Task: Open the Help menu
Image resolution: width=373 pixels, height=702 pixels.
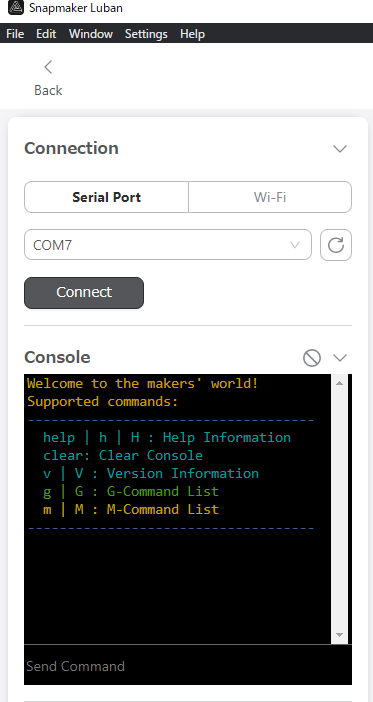Action: click(x=193, y=34)
